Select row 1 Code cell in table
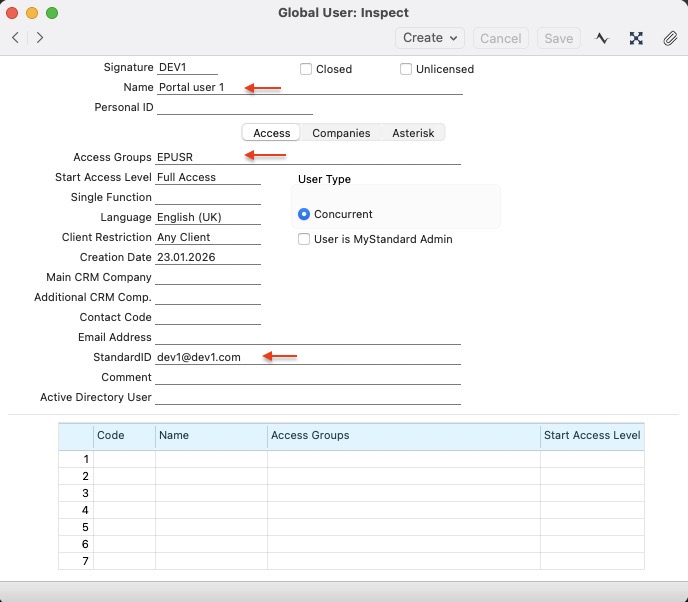Image resolution: width=688 pixels, height=602 pixels. tap(124, 459)
